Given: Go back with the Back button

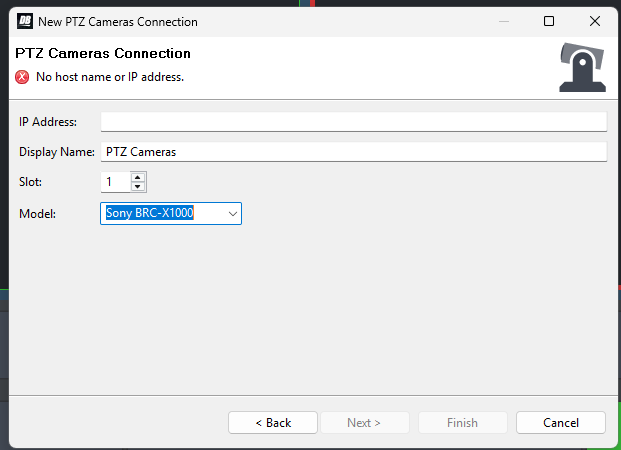Looking at the screenshot, I should [x=273, y=423].
